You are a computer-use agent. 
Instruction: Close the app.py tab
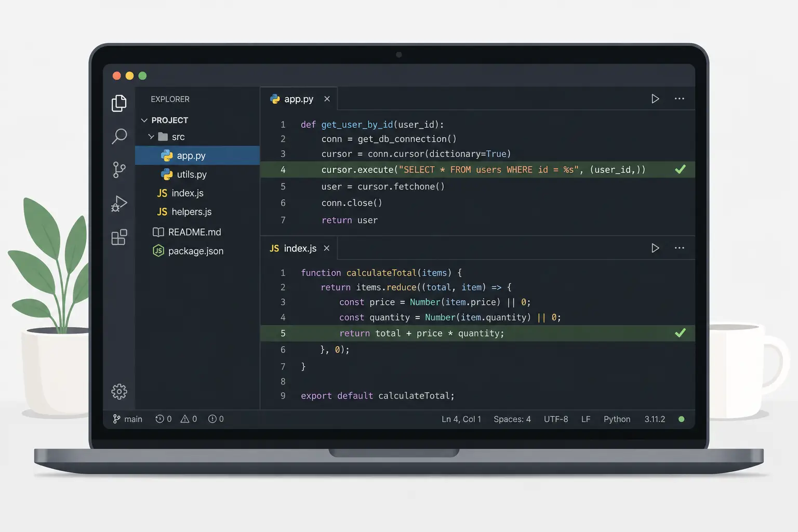click(327, 99)
